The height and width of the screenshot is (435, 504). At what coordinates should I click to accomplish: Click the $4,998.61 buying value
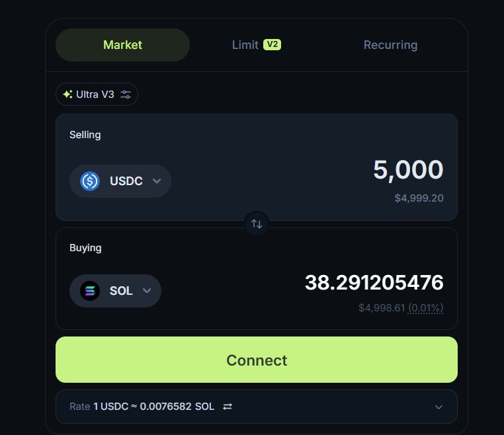click(382, 307)
